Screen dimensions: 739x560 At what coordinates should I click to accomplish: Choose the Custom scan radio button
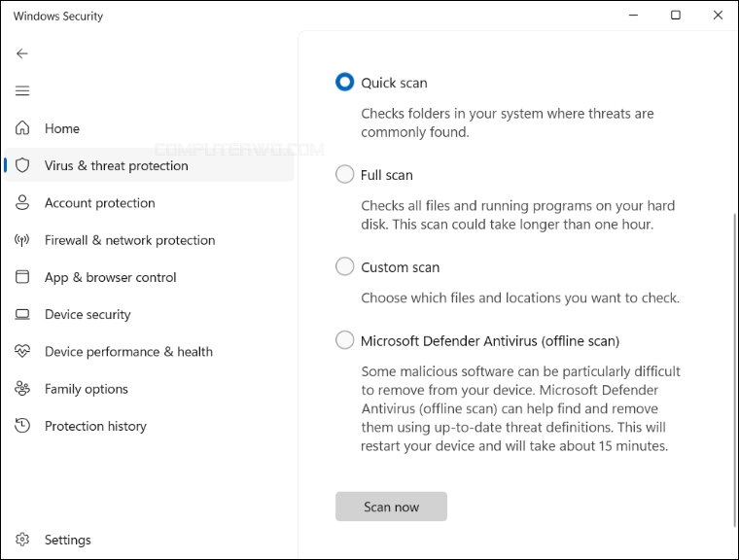pyautogui.click(x=344, y=266)
